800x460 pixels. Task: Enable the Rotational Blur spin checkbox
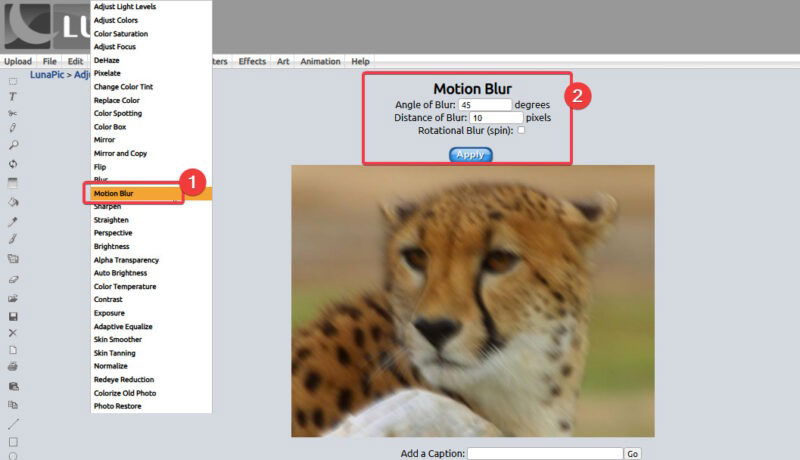(521, 131)
